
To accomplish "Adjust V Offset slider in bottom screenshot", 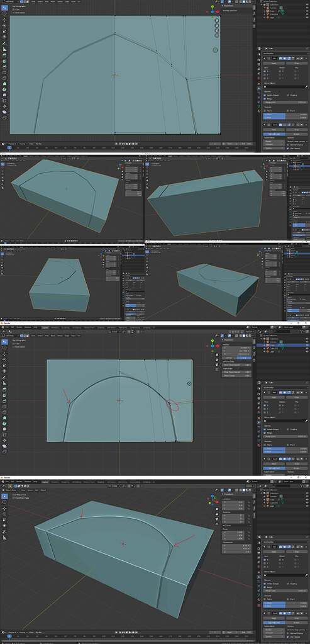I will click(285, 606).
